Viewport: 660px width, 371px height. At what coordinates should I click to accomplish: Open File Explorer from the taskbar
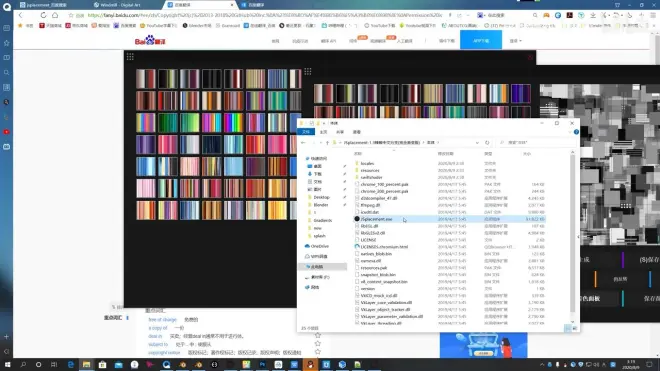coord(86,364)
